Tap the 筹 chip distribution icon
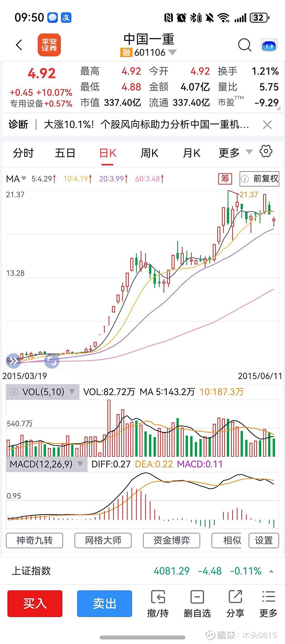 (x=225, y=179)
